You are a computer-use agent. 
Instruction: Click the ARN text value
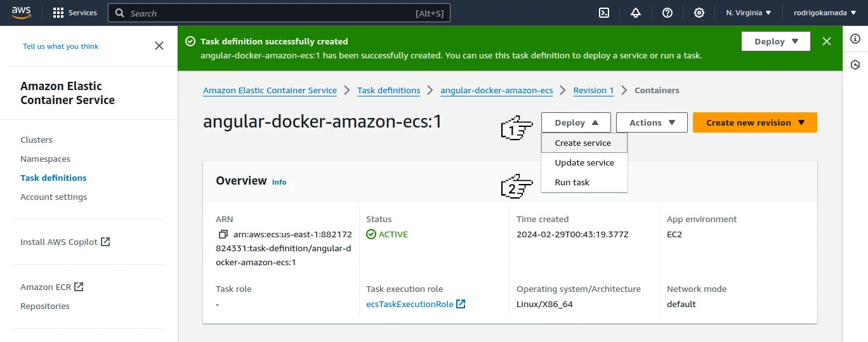point(283,248)
